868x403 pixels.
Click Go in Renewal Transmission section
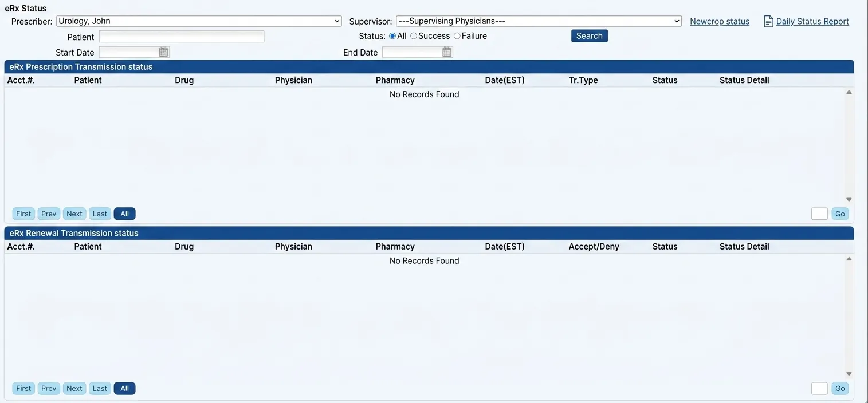click(840, 388)
